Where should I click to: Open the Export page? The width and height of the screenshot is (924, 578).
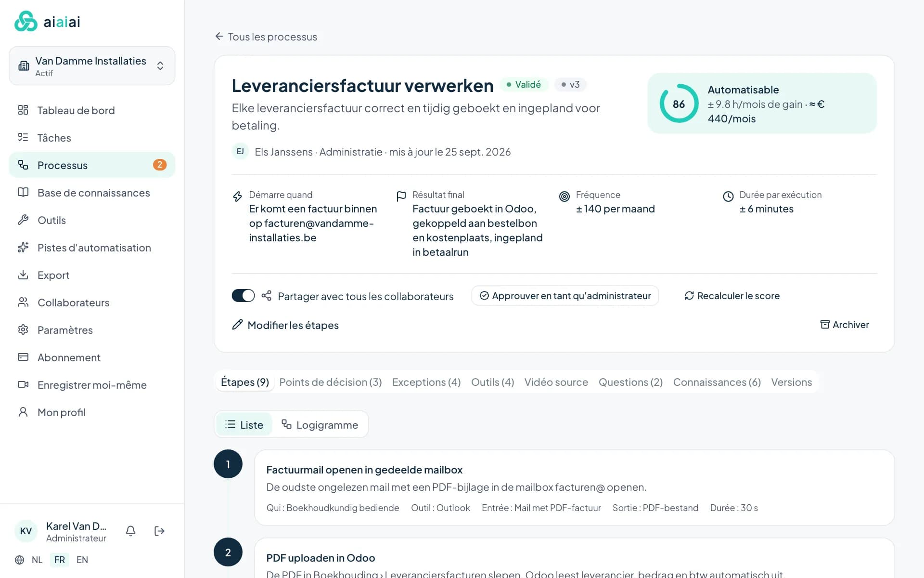(92, 275)
